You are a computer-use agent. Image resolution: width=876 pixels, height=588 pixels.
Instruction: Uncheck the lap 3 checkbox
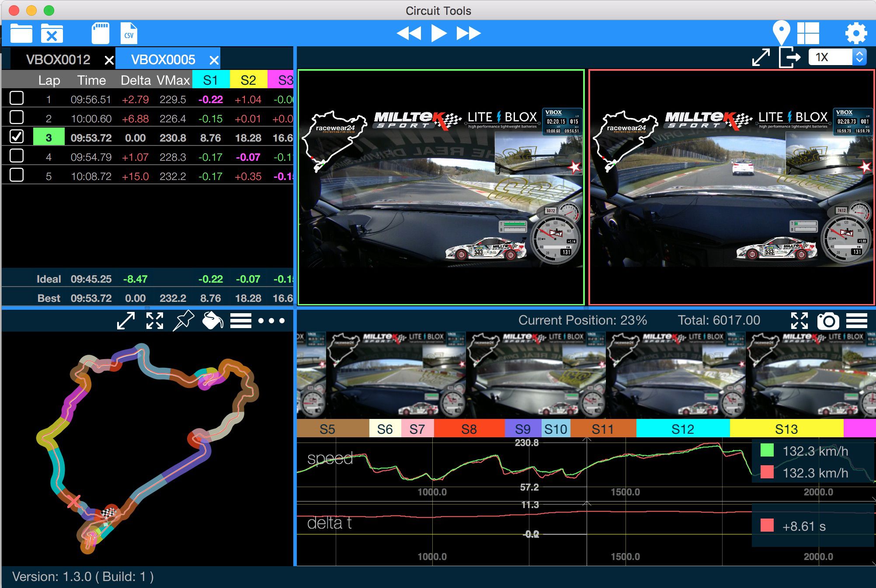pos(17,137)
